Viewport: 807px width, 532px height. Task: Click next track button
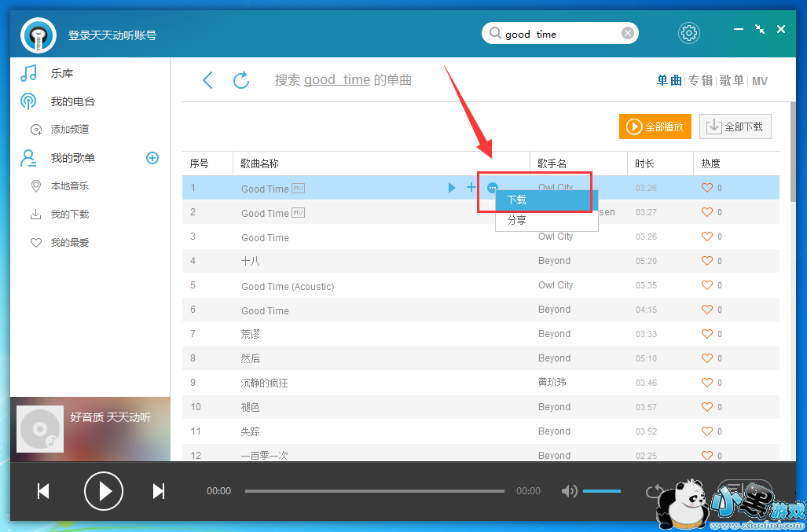pos(159,491)
